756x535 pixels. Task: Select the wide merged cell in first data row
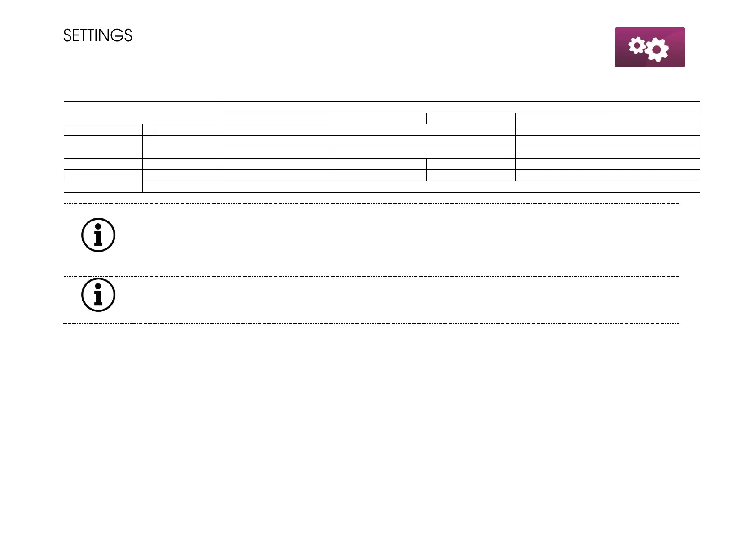[x=368, y=130]
